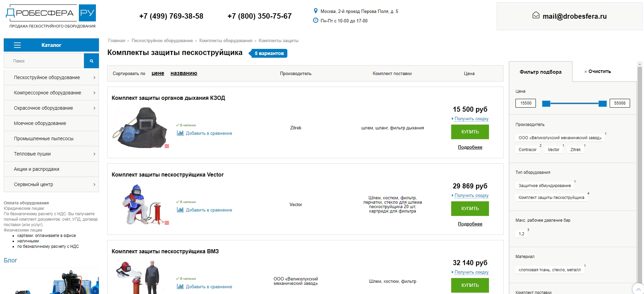Expand Компрессорное оборудование submenu arrow
This screenshot has width=644, height=294.
[x=94, y=93]
